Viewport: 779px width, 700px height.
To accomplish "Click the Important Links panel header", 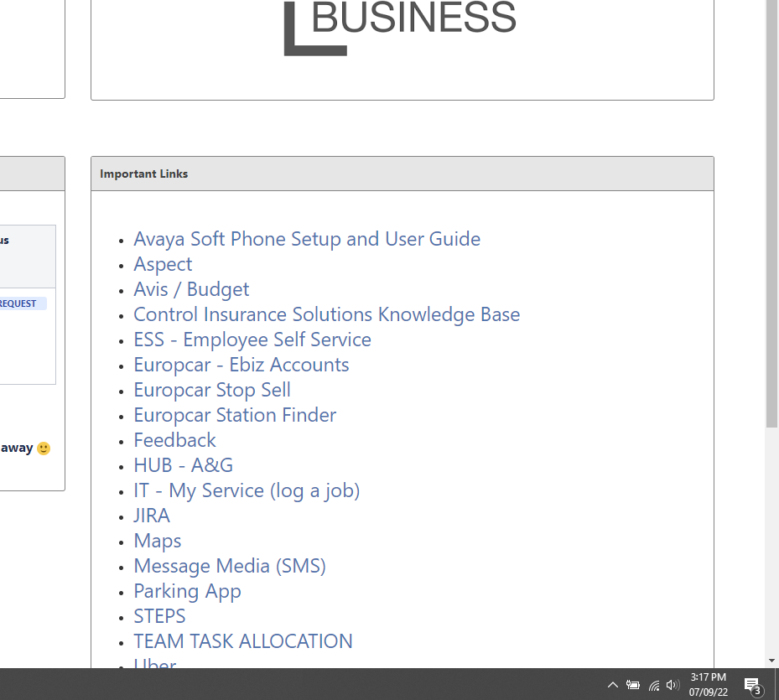I will pyautogui.click(x=402, y=174).
